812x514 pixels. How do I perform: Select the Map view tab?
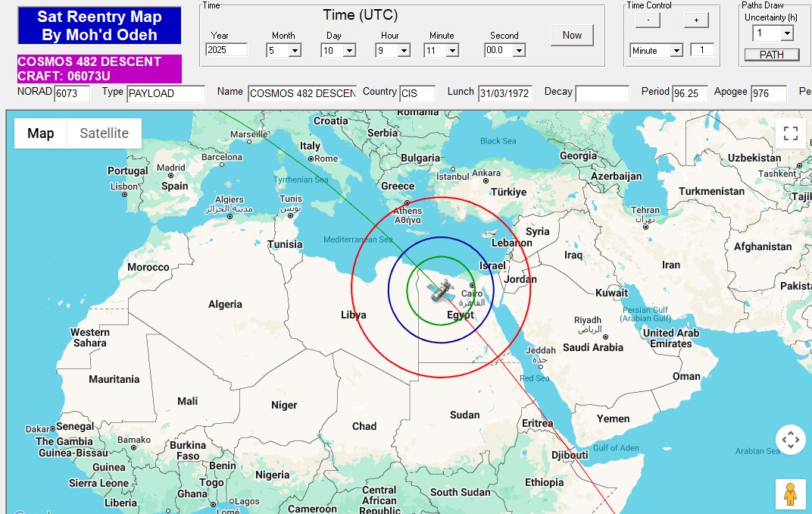coord(41,133)
